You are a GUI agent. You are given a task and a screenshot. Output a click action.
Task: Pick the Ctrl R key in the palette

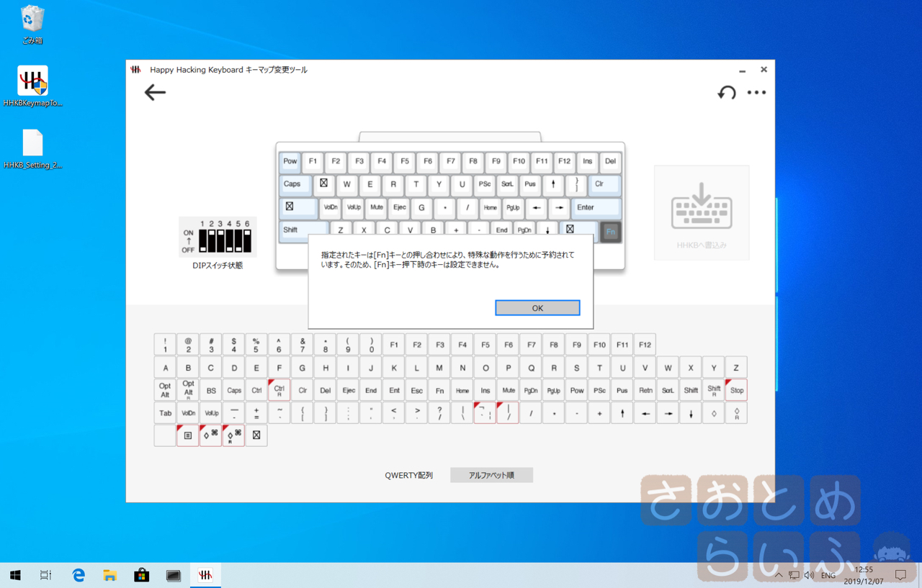279,390
